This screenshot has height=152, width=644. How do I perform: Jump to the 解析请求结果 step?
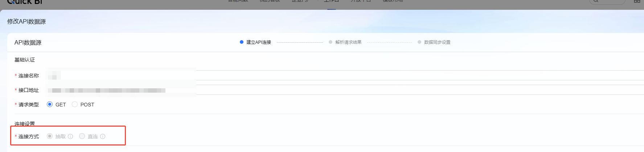(x=348, y=42)
